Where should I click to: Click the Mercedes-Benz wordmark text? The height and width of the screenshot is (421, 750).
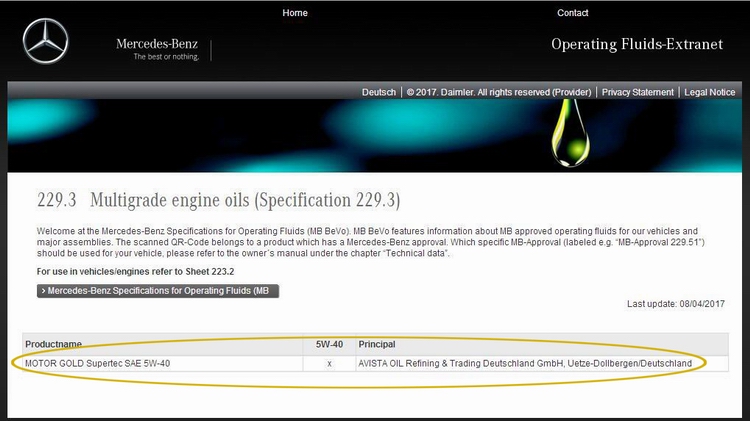157,44
